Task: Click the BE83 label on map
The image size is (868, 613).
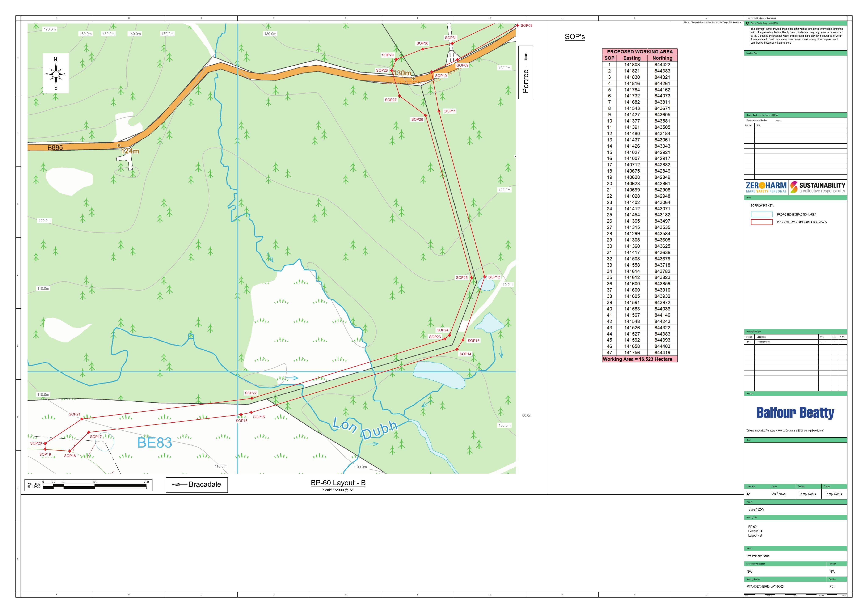Action: click(x=155, y=442)
